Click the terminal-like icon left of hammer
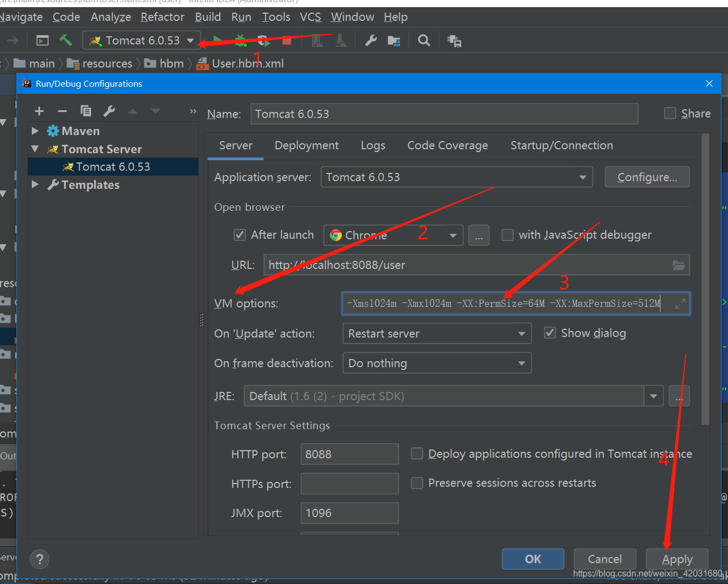The width and height of the screenshot is (728, 584). coord(42,40)
